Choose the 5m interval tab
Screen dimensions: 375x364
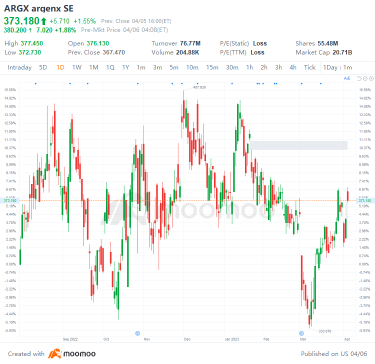(174, 67)
